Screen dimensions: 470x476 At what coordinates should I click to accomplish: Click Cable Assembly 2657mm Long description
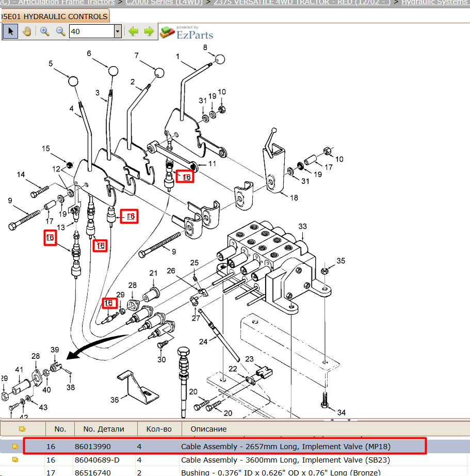point(285,447)
